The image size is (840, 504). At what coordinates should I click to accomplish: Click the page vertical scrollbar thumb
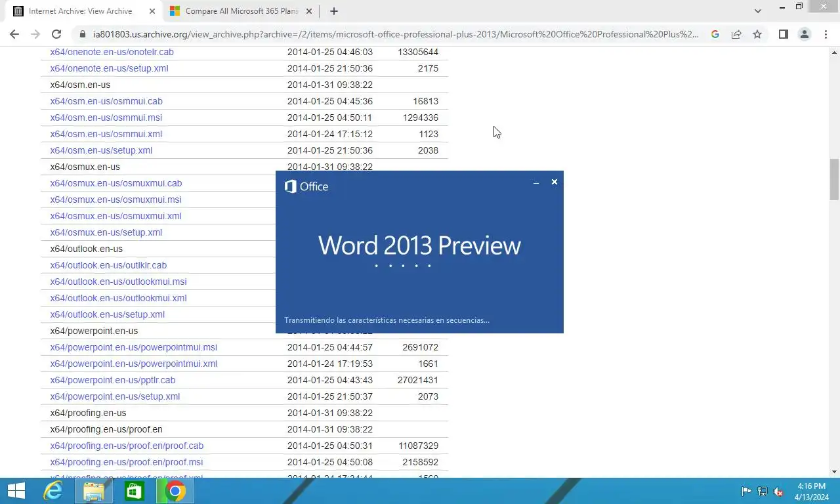click(834, 179)
